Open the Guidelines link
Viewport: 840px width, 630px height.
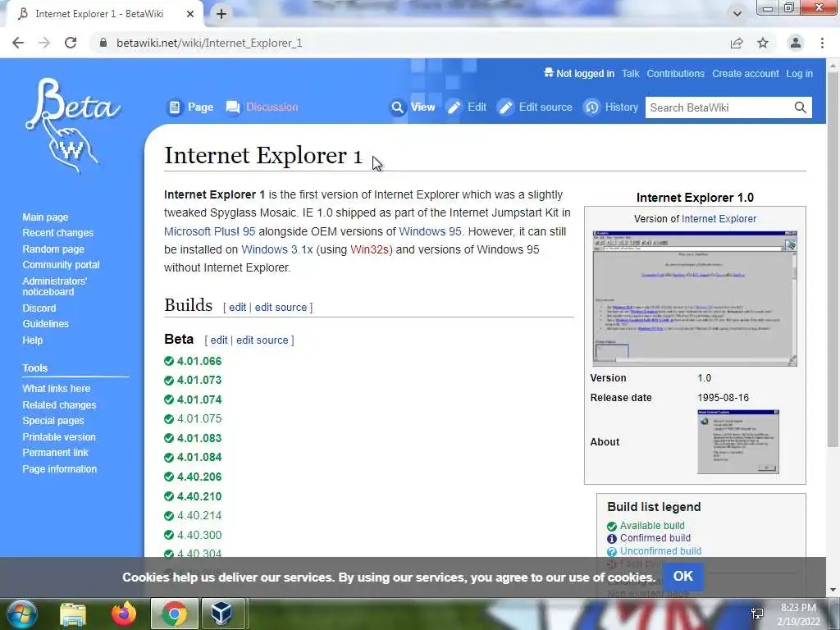tap(46, 323)
